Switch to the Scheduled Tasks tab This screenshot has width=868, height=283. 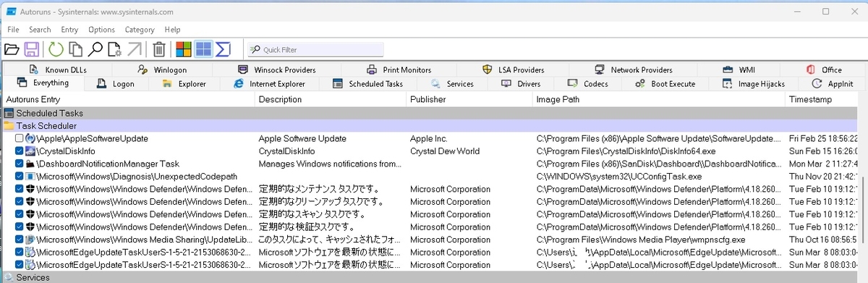tap(367, 84)
